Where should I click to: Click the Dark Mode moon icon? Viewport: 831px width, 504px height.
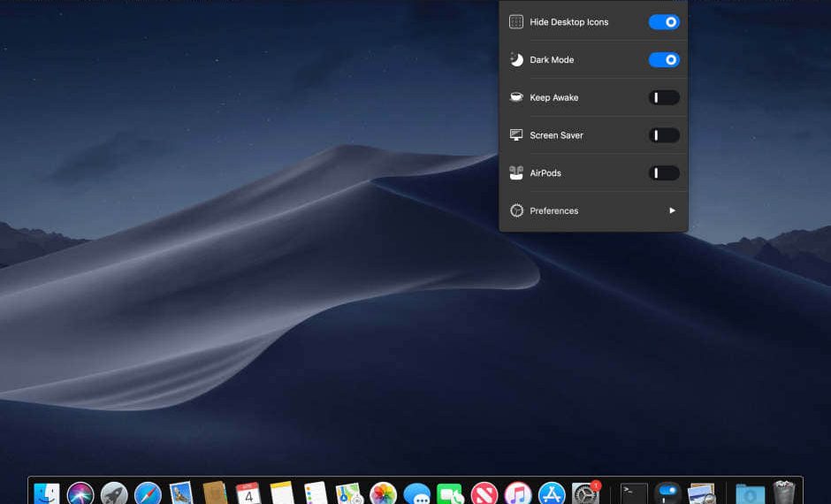[x=516, y=60]
